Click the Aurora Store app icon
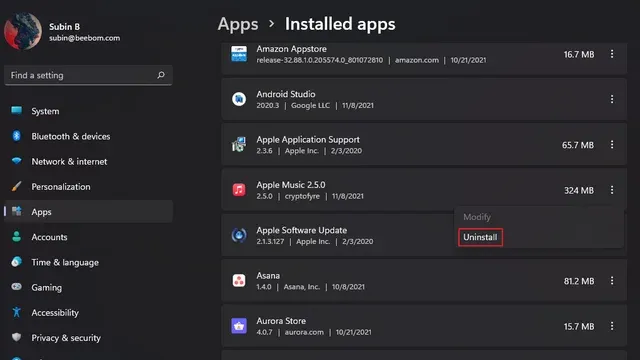Image resolution: width=640 pixels, height=360 pixels. tap(239, 326)
